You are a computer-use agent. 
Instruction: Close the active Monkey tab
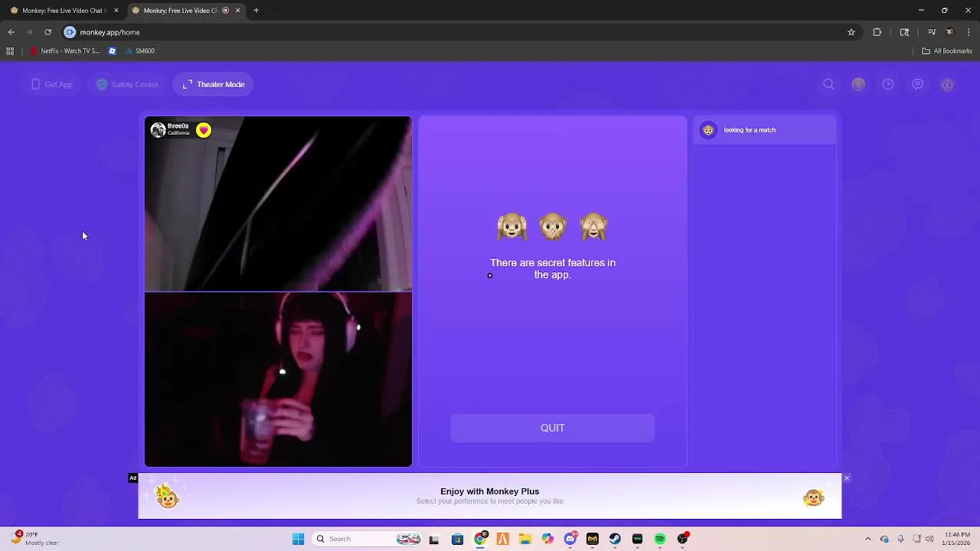point(237,11)
